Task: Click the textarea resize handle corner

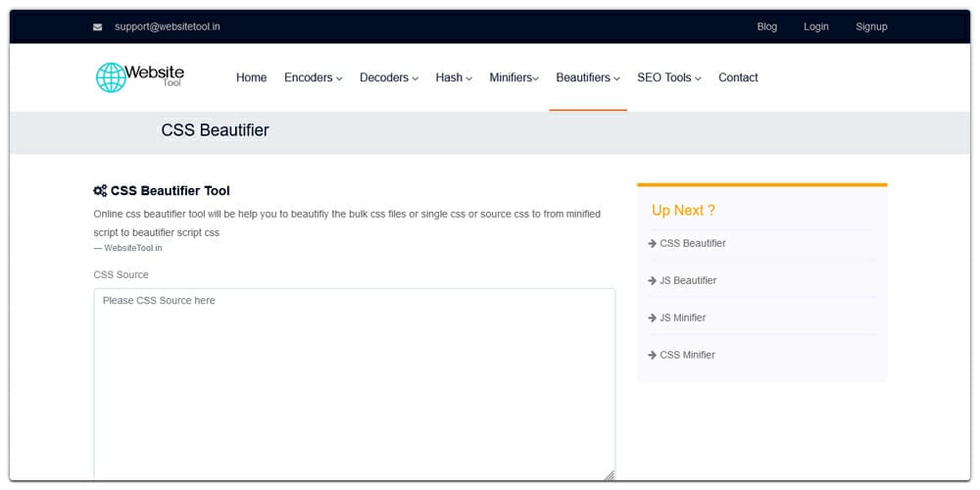Action: [x=610, y=476]
